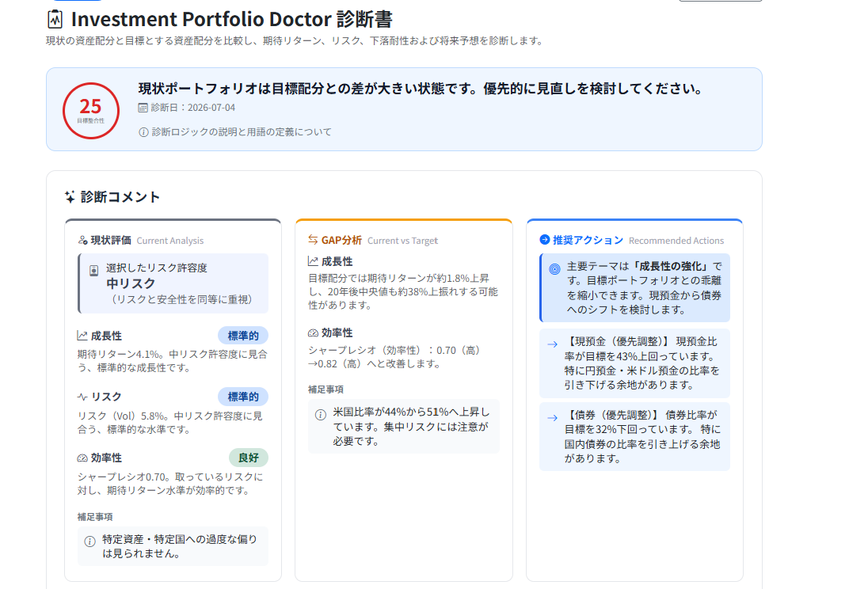Viewport: 868px width, 589px height.
Task: Click the 25 目標整合性 score circle
Action: [x=91, y=111]
